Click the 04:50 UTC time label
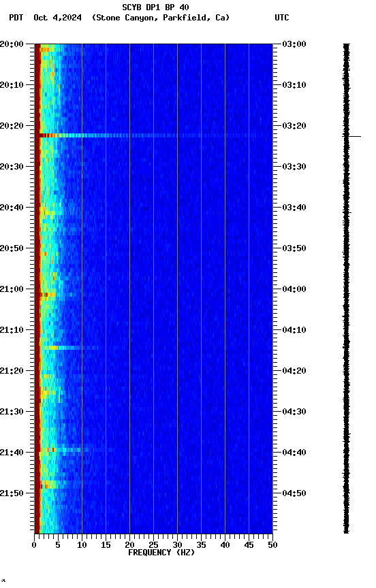376x588 pixels. click(x=294, y=494)
